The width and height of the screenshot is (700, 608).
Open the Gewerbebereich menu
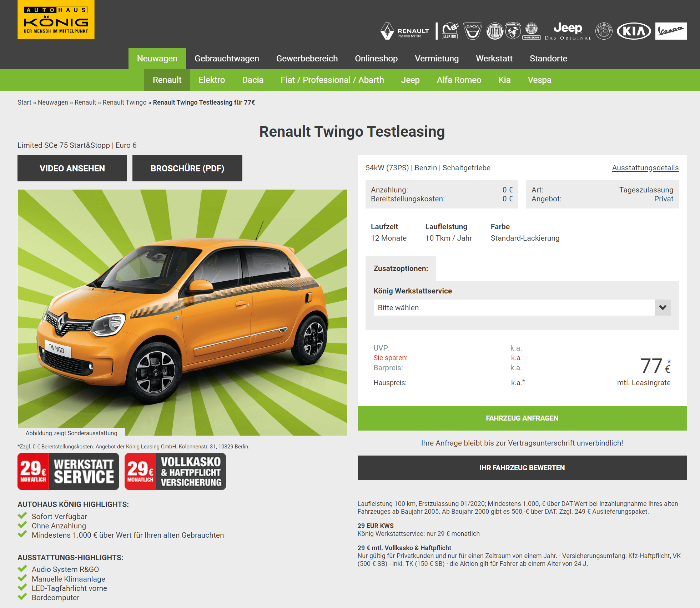[x=307, y=58]
